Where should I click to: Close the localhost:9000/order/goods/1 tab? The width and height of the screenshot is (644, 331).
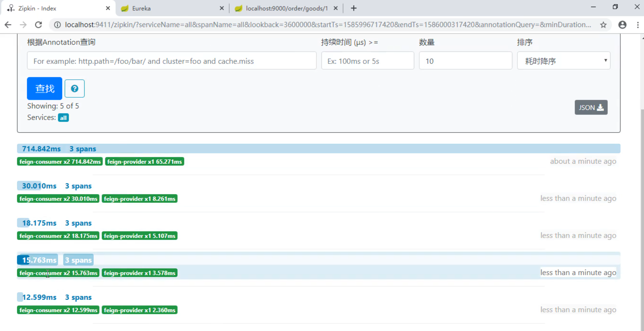[336, 8]
